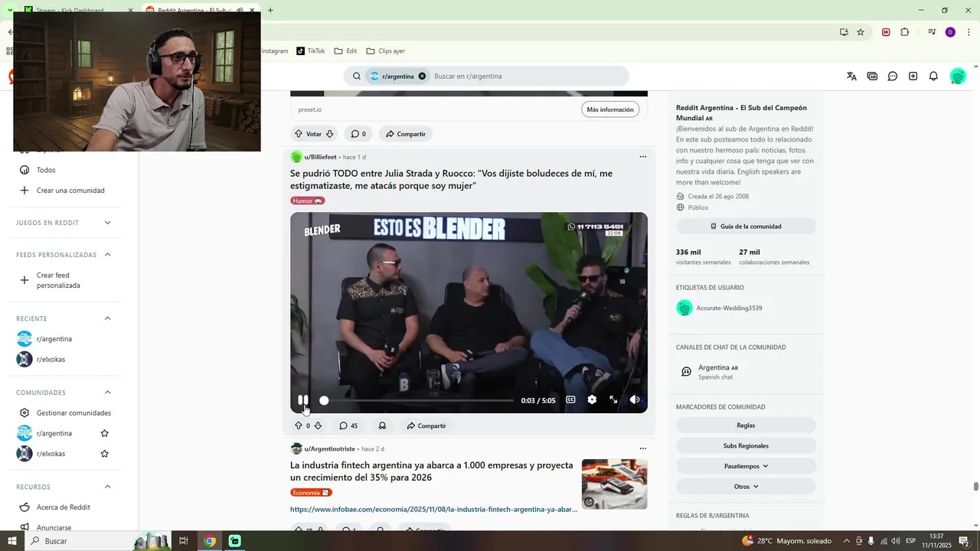
Task: Bookmark page with star icon
Action: point(861,32)
